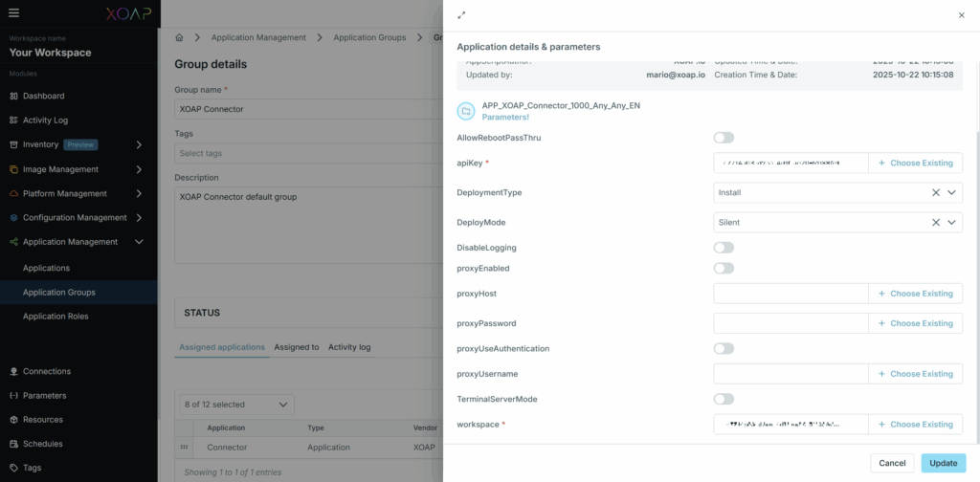Click the Group name input field
This screenshot has height=482, width=980.
(x=309, y=109)
